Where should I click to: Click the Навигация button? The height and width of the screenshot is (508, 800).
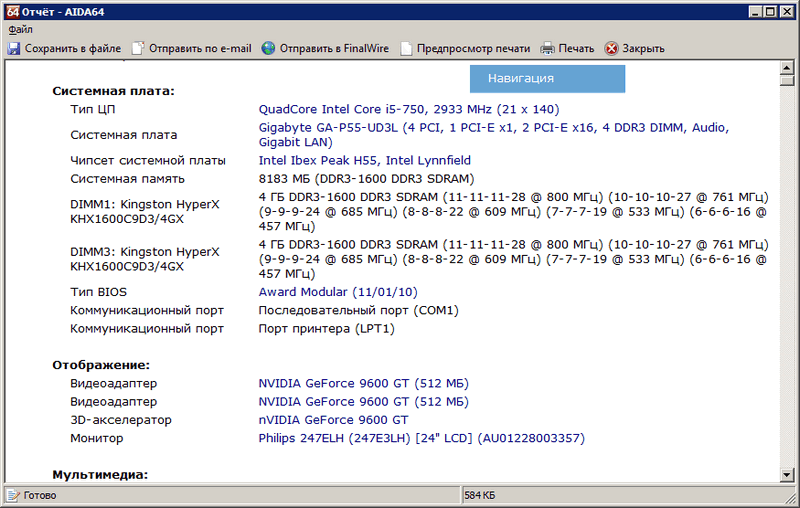click(547, 78)
